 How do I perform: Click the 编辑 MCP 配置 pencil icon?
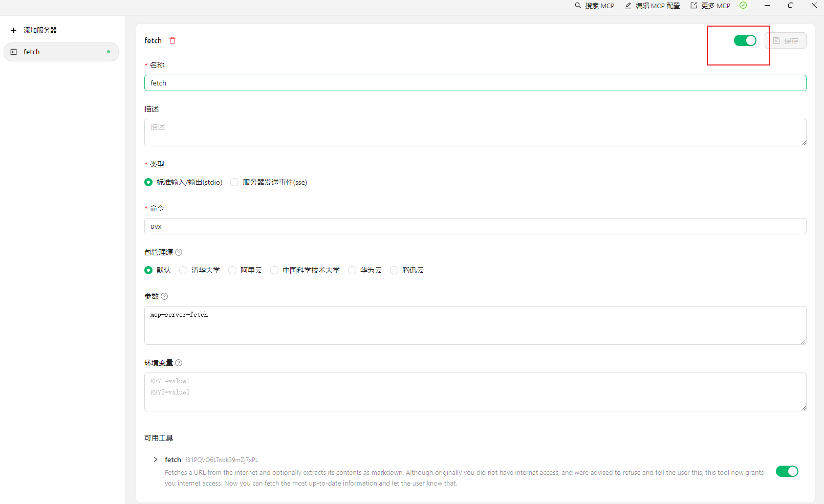point(627,6)
